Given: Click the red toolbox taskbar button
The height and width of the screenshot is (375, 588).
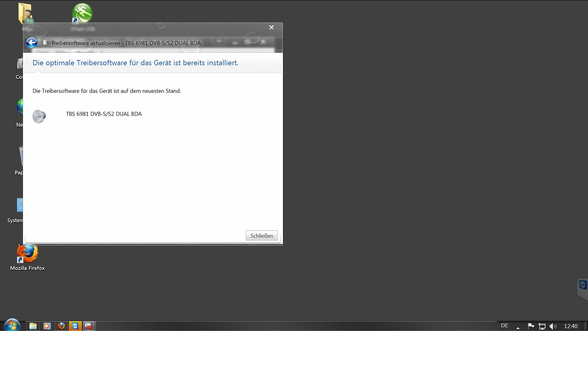Looking at the screenshot, I should (89, 326).
